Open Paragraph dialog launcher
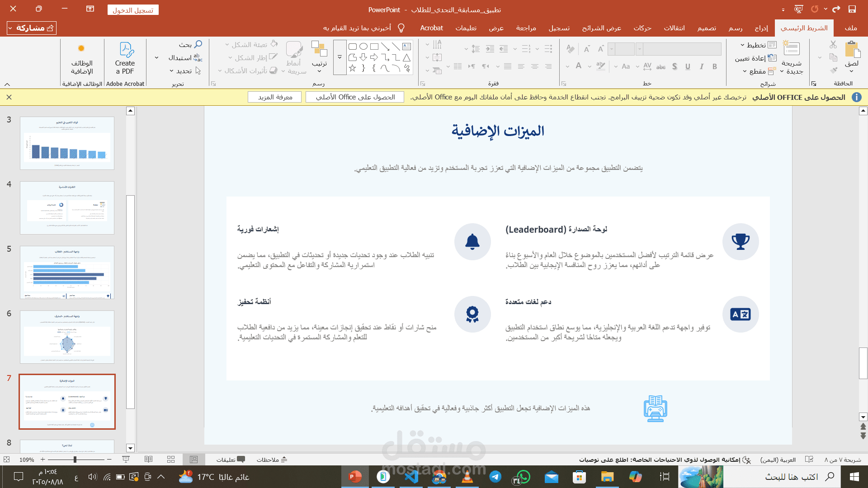Screen dimensions: 868x488 (423, 84)
